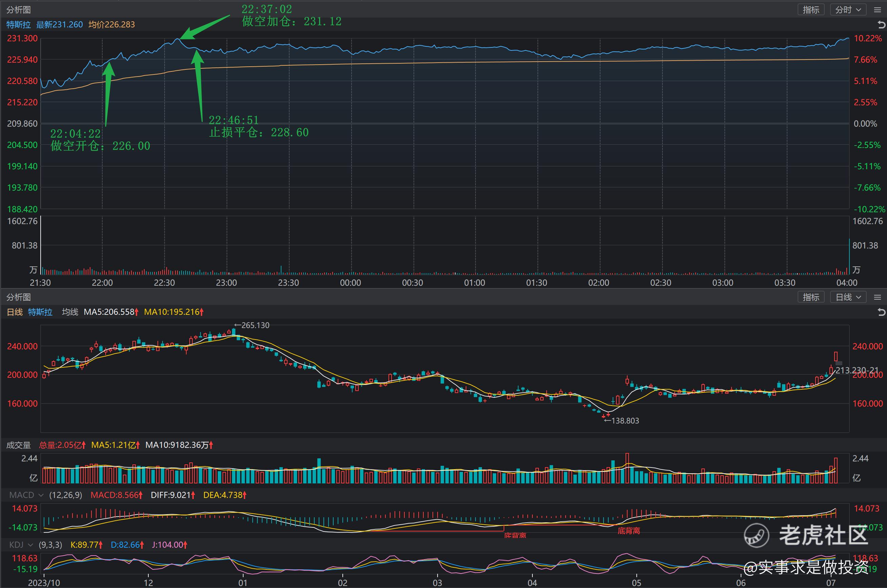Click the 22:30 time axis label
The height and width of the screenshot is (588, 887).
coord(164,283)
